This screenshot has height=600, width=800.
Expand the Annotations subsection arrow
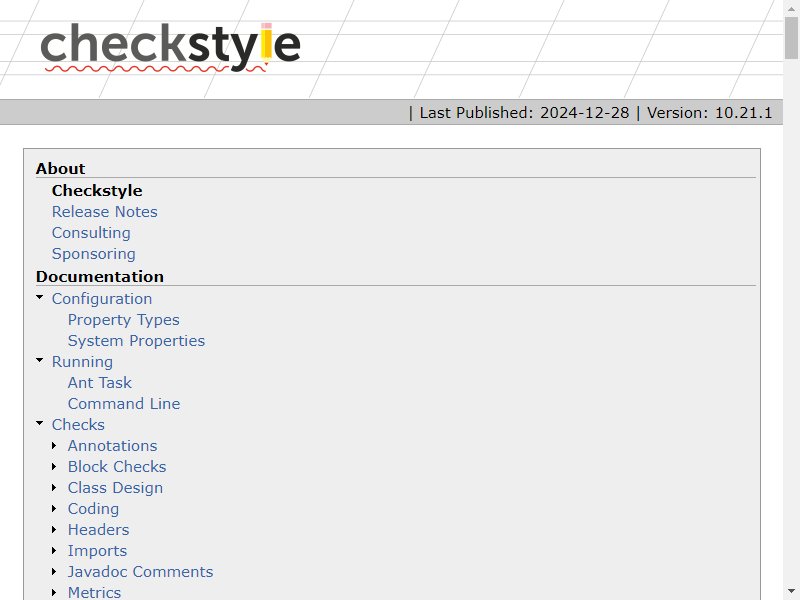(54, 445)
